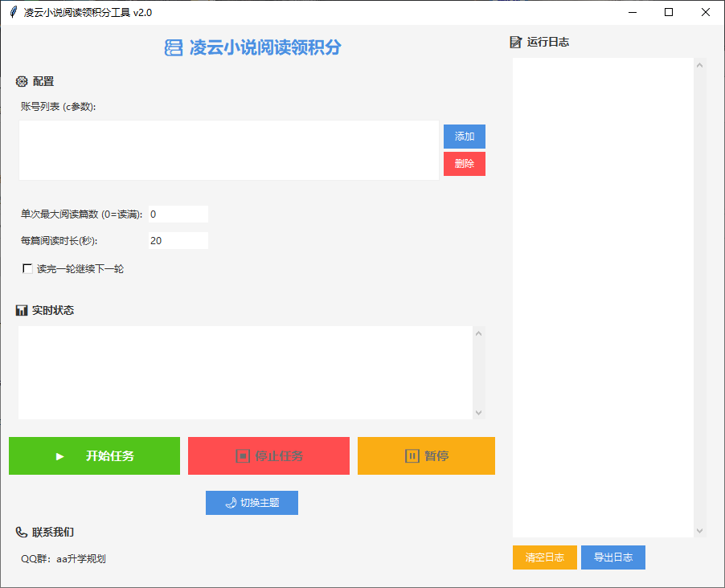Click the notepad icon beside 运行日志
725x588 pixels.
click(x=515, y=42)
